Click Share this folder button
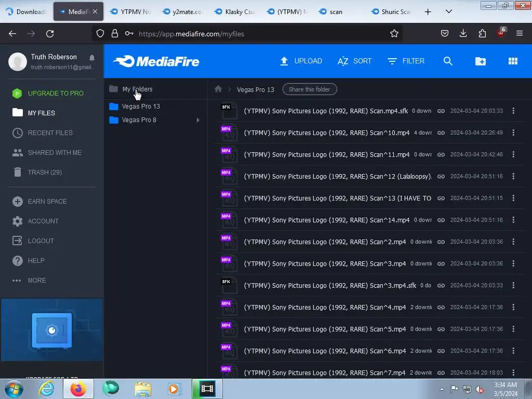This screenshot has width=532, height=399. pyautogui.click(x=310, y=89)
